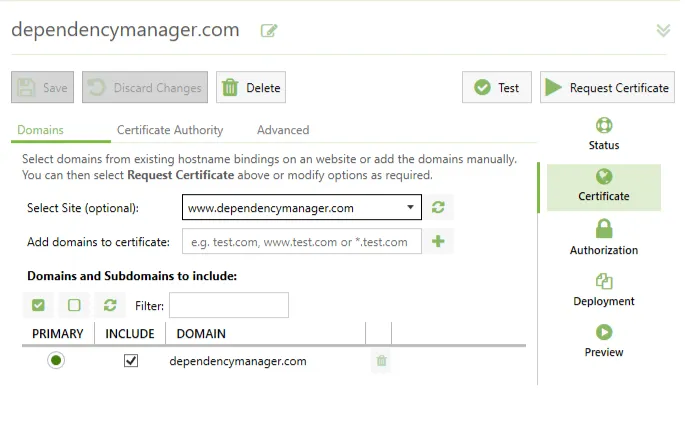Click the edit name pencil icon

pyautogui.click(x=268, y=30)
